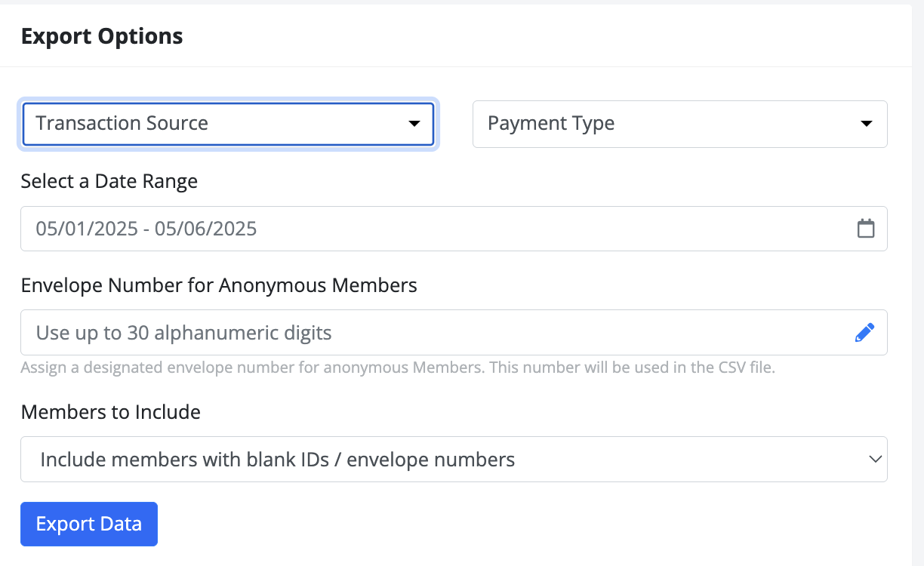Click the Members to Include label

pyautogui.click(x=111, y=412)
